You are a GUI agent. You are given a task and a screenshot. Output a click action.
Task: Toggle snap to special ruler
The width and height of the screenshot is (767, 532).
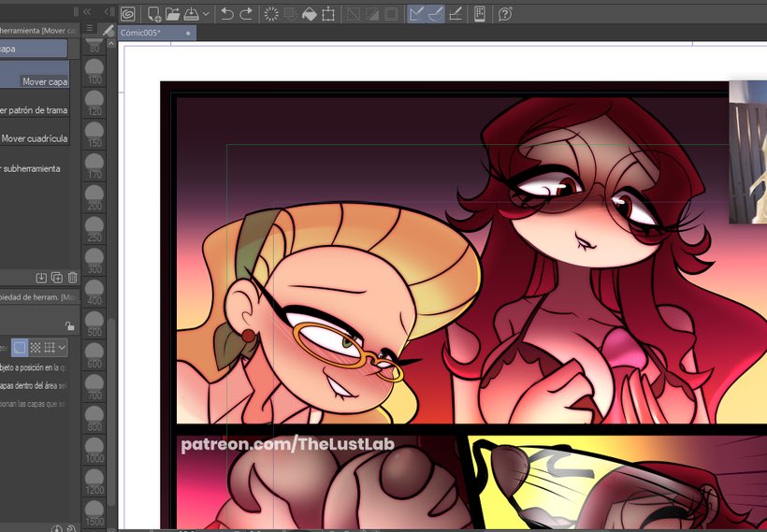click(435, 14)
